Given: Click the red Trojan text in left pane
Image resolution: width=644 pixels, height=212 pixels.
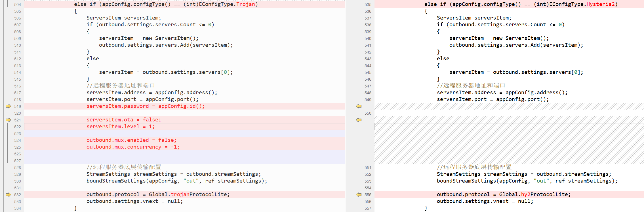Looking at the screenshot, I should click(x=245, y=5).
